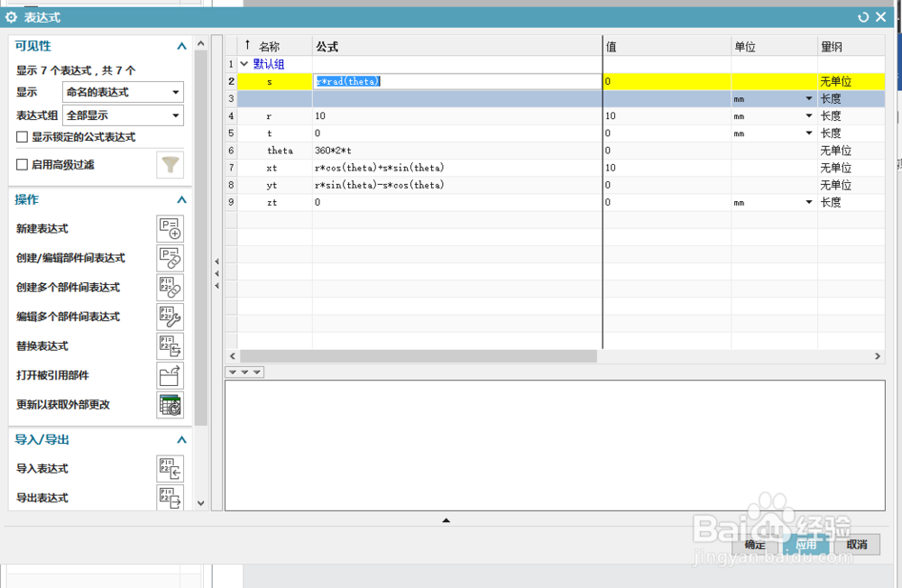Click the import expressions (导入表达式) icon
This screenshot has height=588, width=902.
coord(170,468)
